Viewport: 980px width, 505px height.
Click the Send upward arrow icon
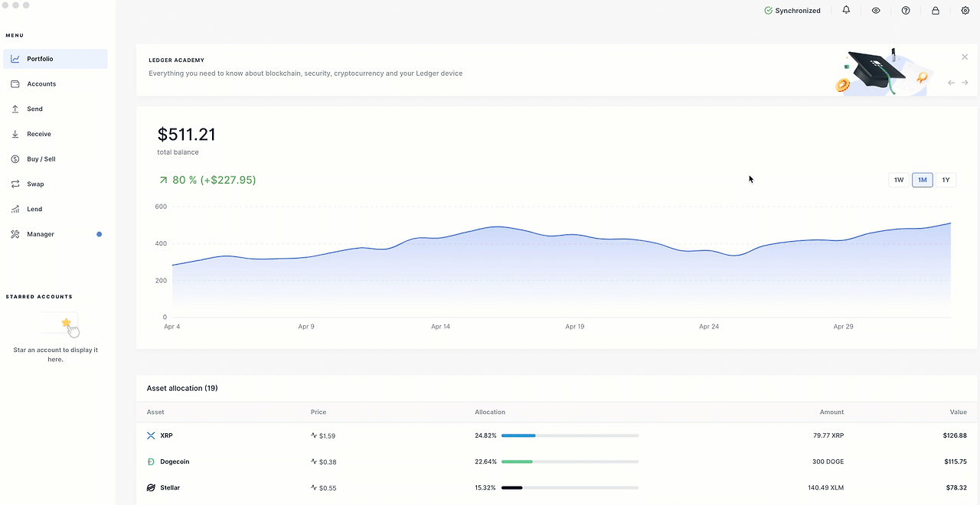tap(15, 109)
